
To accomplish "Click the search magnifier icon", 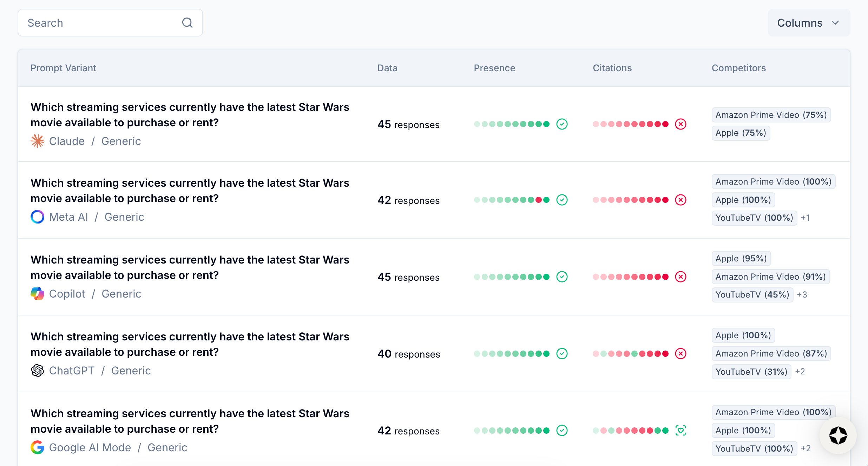I will pos(188,23).
